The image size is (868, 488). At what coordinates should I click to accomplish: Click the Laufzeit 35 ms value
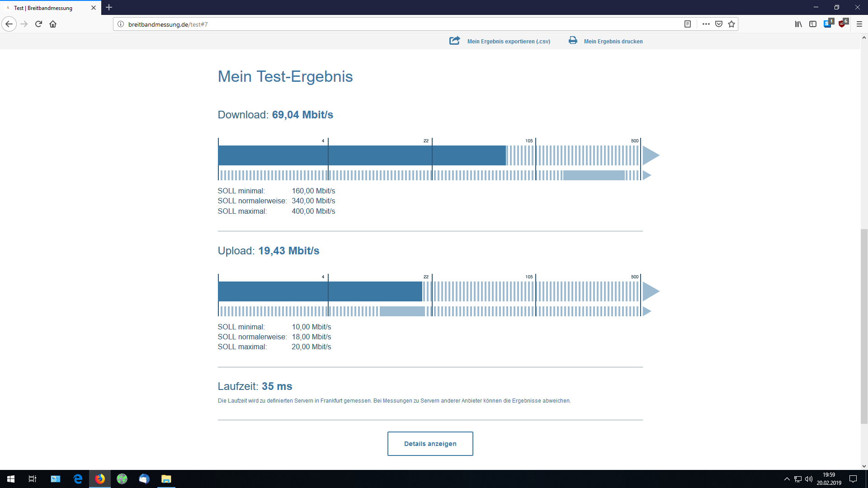click(x=277, y=386)
